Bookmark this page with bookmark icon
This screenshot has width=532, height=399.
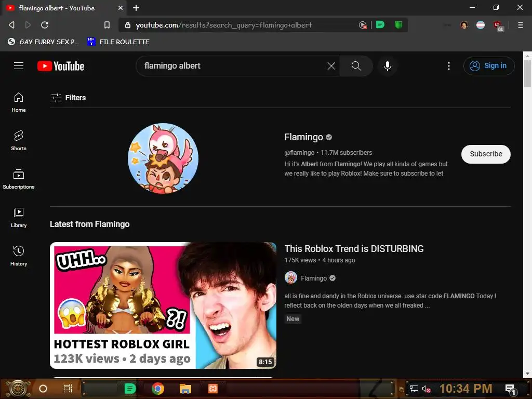[107, 25]
